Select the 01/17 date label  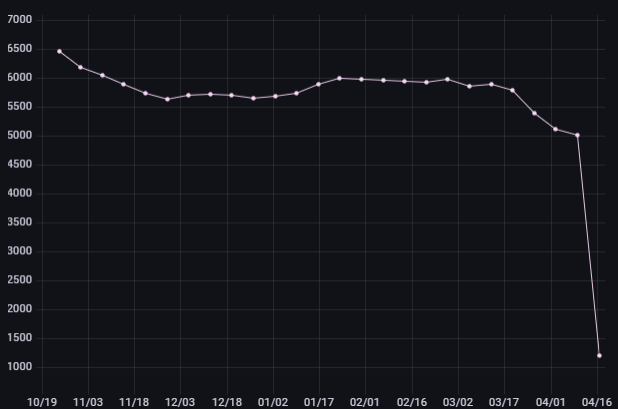(x=319, y=402)
